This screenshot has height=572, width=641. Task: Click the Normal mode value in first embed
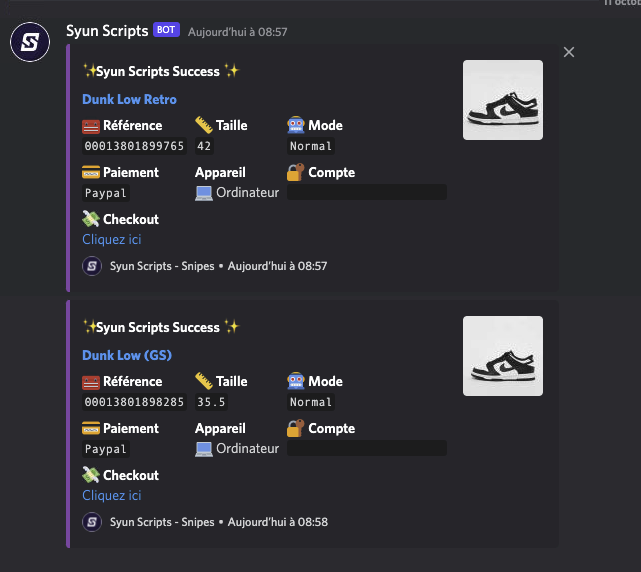pos(311,146)
